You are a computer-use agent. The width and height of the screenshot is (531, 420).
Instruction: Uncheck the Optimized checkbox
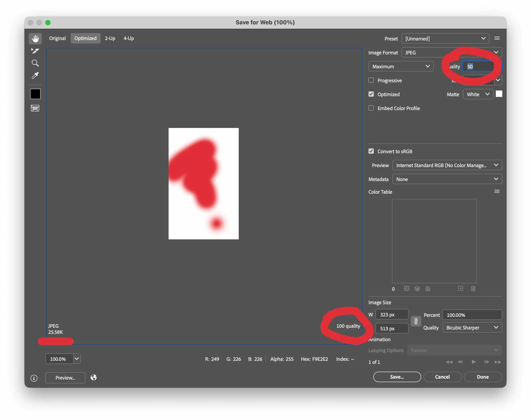click(371, 94)
